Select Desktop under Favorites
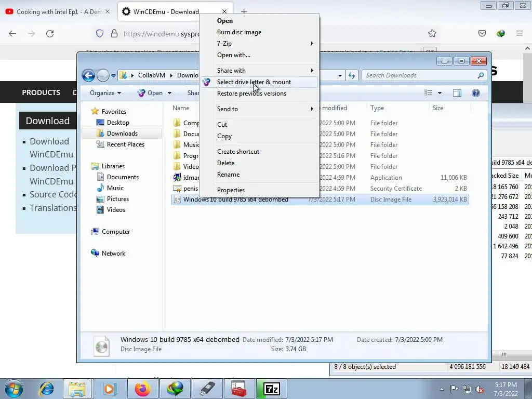 click(118, 123)
